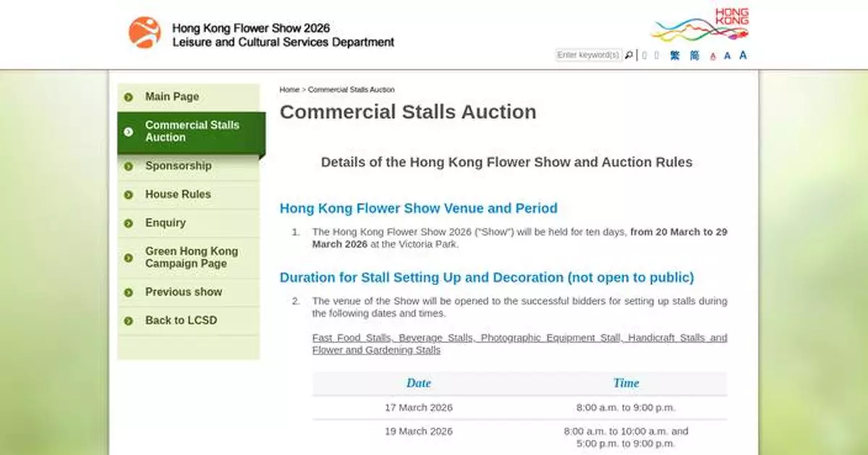Select the medium font size A icon
This screenshot has width=868, height=455.
click(728, 55)
